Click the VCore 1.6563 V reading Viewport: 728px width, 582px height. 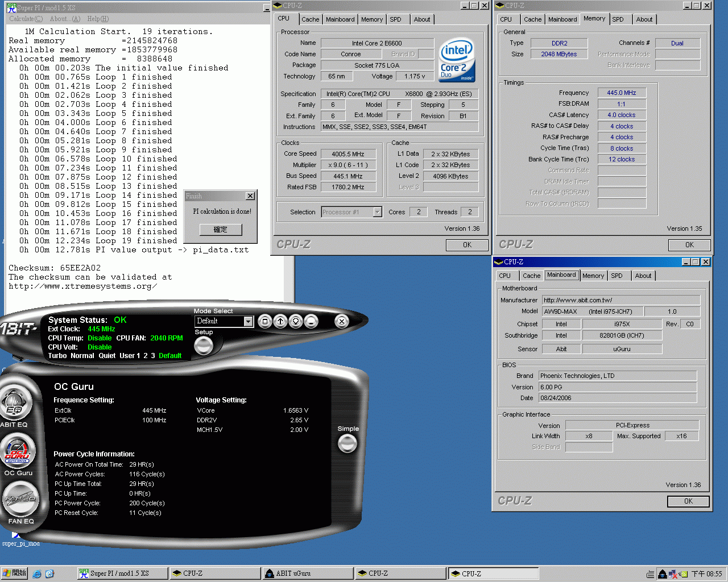296,410
